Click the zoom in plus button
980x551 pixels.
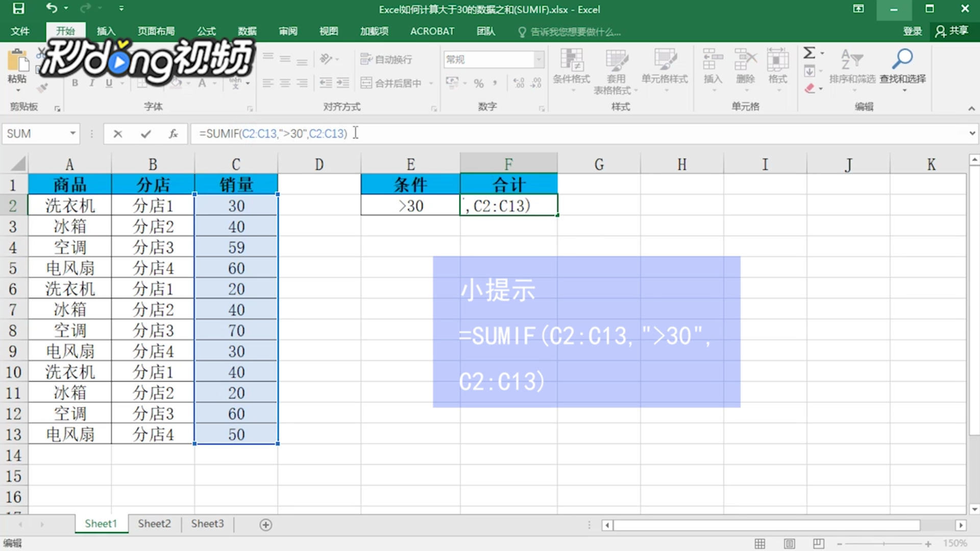pyautogui.click(x=928, y=544)
